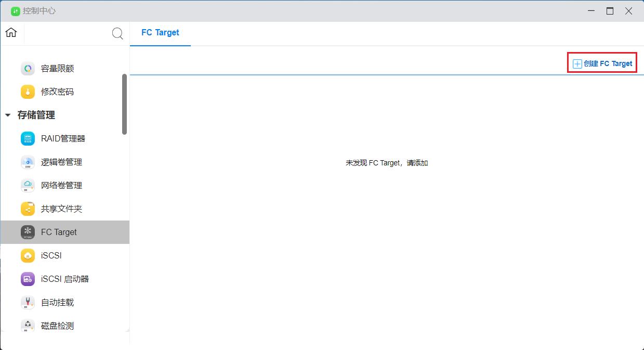Click the home icon in sidebar
The height and width of the screenshot is (350, 644).
click(11, 33)
